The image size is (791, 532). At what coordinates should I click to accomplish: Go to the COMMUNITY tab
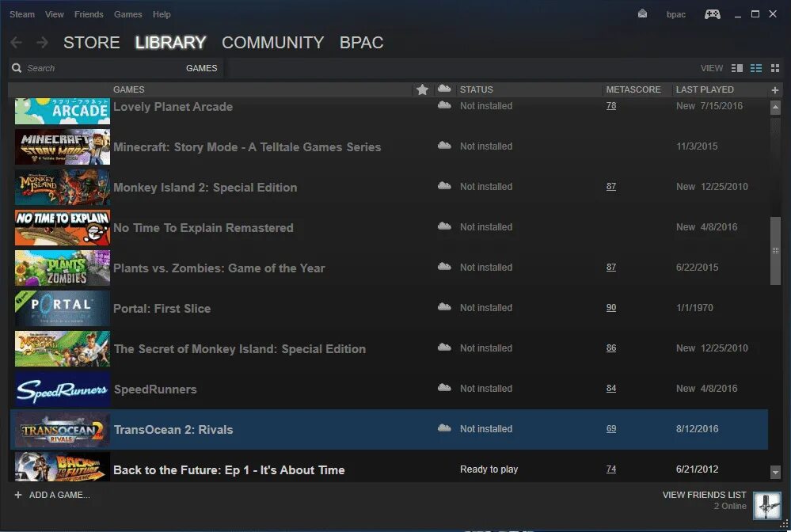tap(273, 43)
